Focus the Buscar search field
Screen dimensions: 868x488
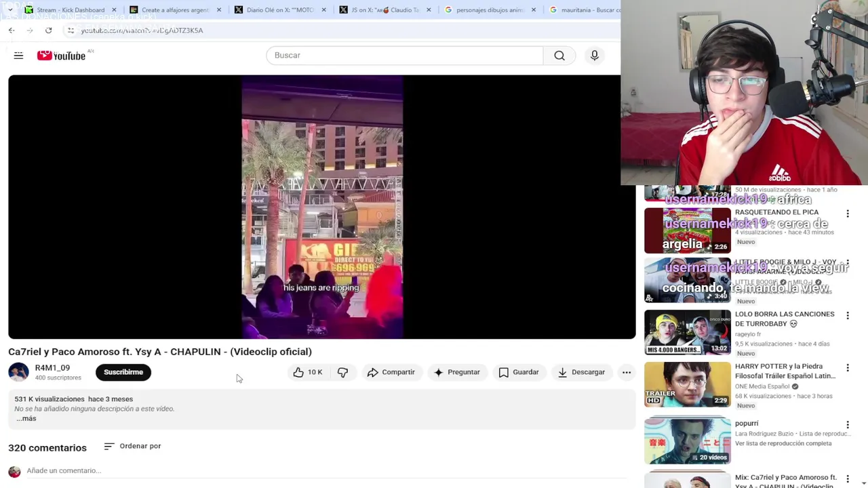point(405,56)
